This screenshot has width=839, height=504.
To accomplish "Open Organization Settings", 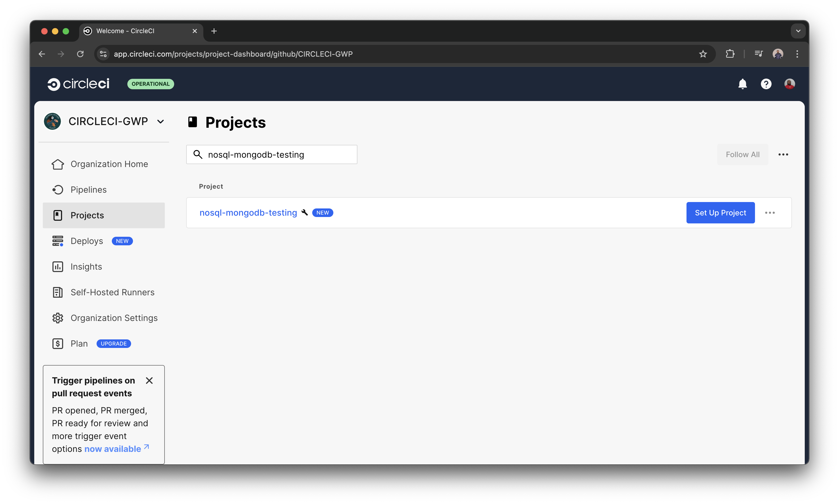I will point(114,318).
